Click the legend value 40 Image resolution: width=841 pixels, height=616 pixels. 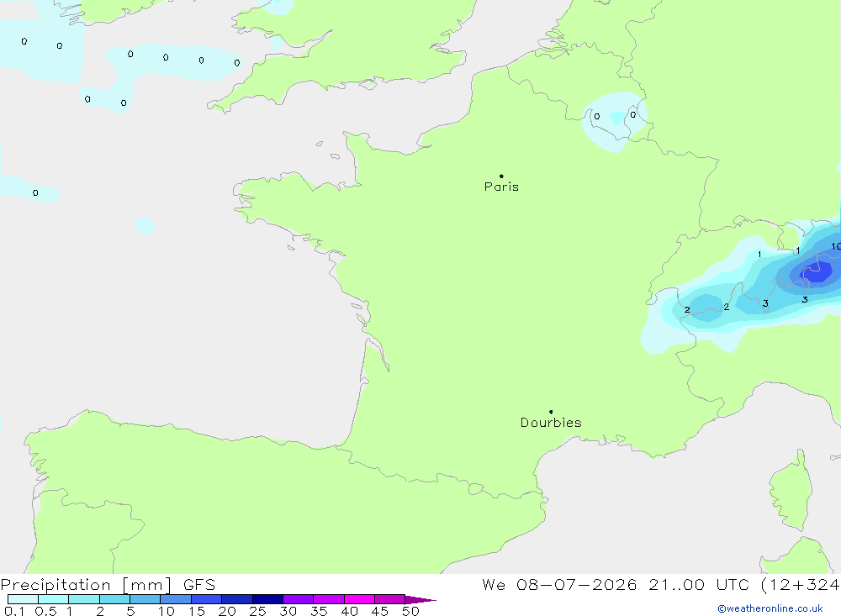pyautogui.click(x=349, y=611)
